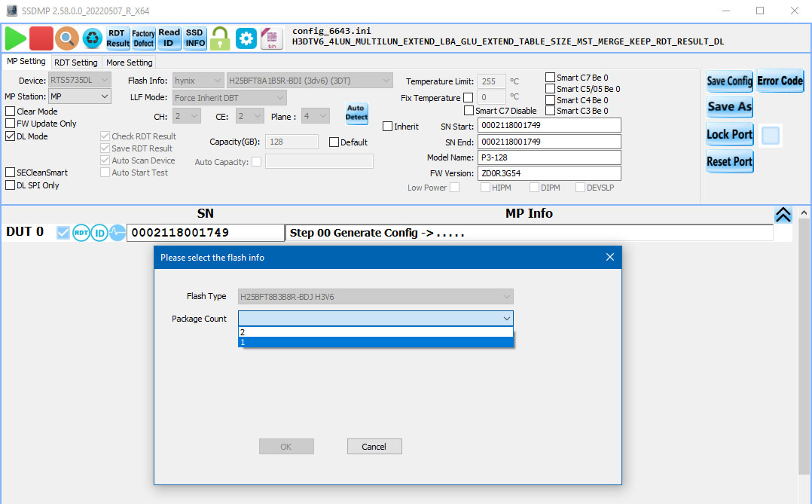The width and height of the screenshot is (812, 504).
Task: Click Lock Port button
Action: tap(729, 134)
